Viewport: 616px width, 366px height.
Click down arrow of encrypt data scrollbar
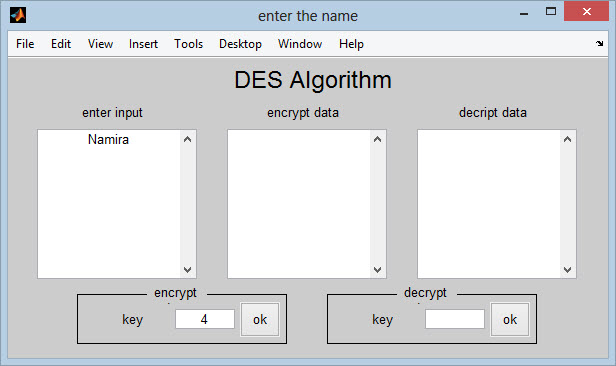(x=378, y=270)
